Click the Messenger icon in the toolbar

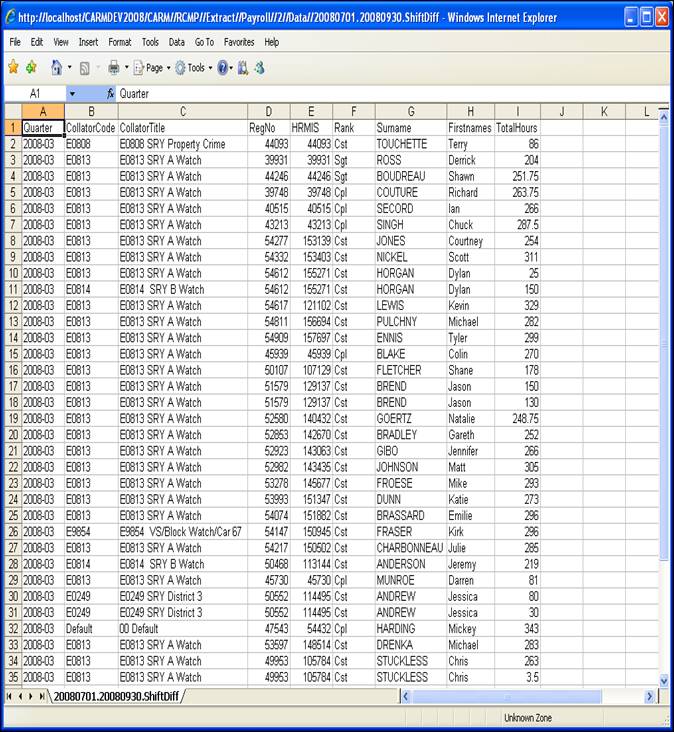click(x=259, y=68)
